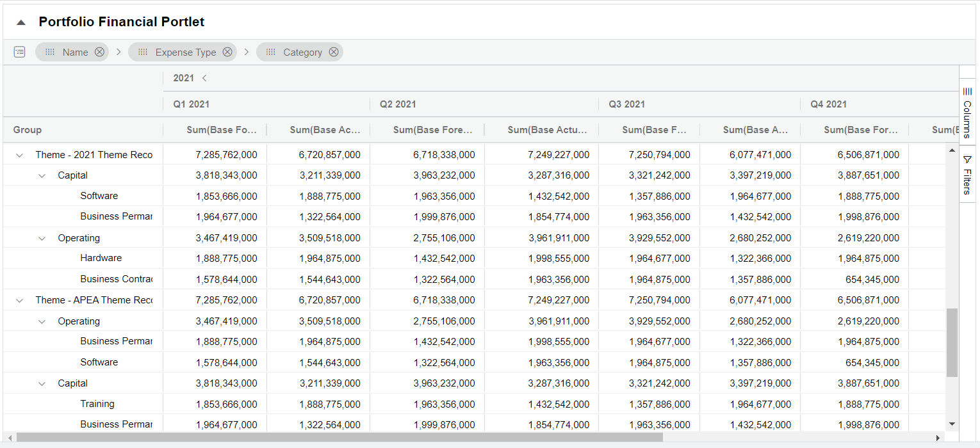Open the Filters side panel tab

pyautogui.click(x=967, y=175)
